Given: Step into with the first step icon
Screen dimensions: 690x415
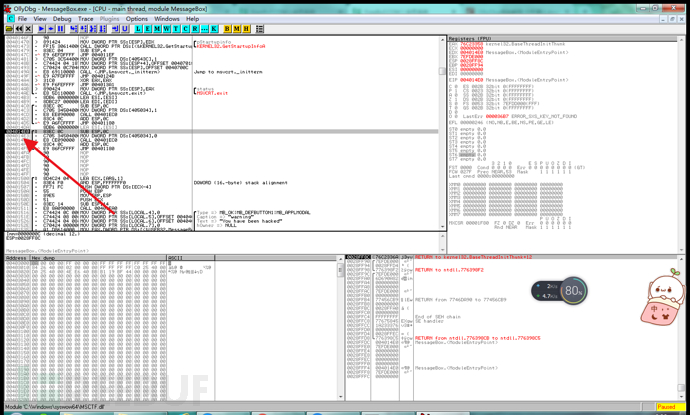Looking at the screenshot, I should coord(73,29).
